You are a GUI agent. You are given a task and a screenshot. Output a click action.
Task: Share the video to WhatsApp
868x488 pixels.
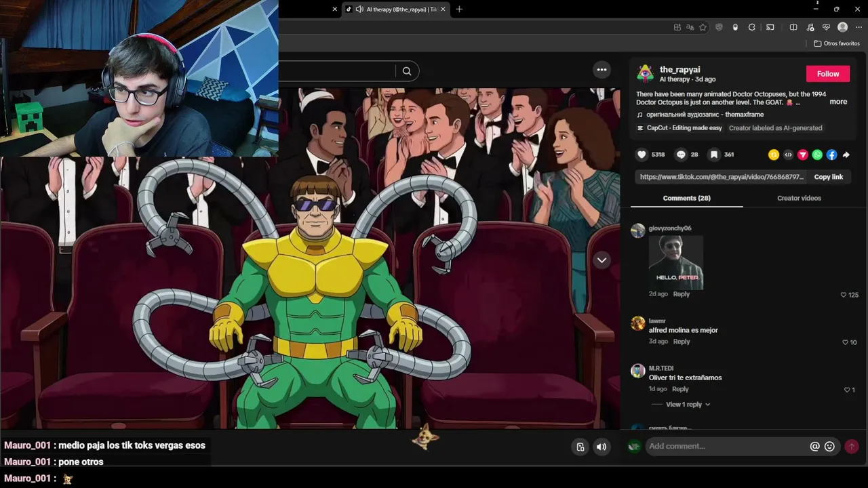click(x=817, y=155)
